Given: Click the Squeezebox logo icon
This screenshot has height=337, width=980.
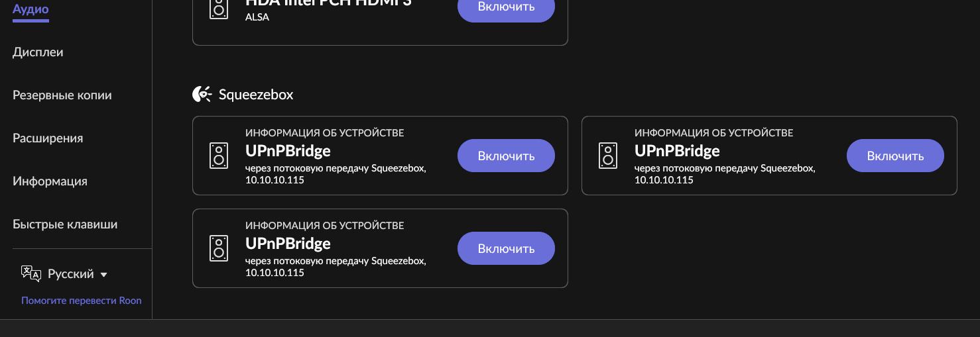Looking at the screenshot, I should (x=202, y=95).
